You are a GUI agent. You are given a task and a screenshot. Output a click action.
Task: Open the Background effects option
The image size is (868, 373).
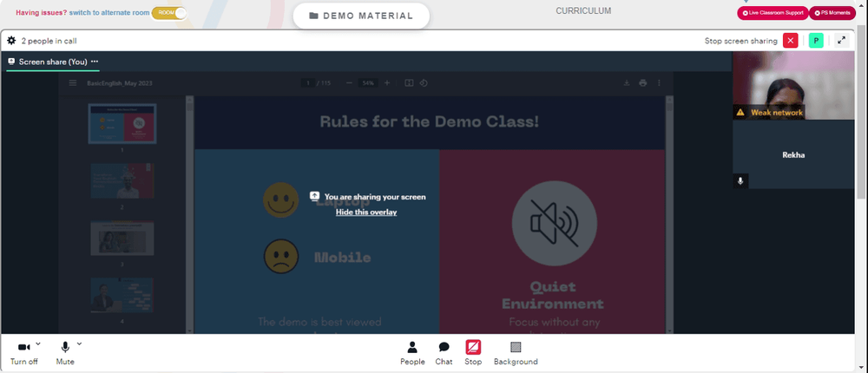[516, 353]
